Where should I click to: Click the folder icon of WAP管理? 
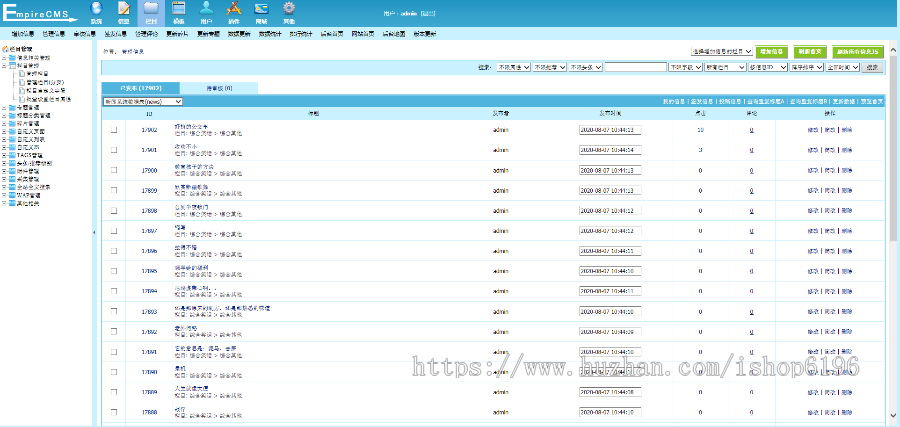click(x=12, y=195)
